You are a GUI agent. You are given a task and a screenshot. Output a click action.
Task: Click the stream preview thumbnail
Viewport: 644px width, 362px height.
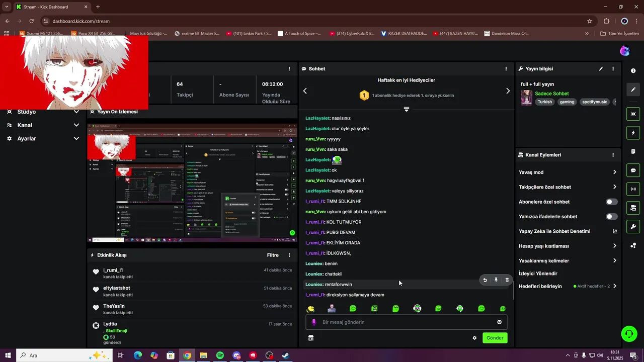pyautogui.click(x=192, y=183)
